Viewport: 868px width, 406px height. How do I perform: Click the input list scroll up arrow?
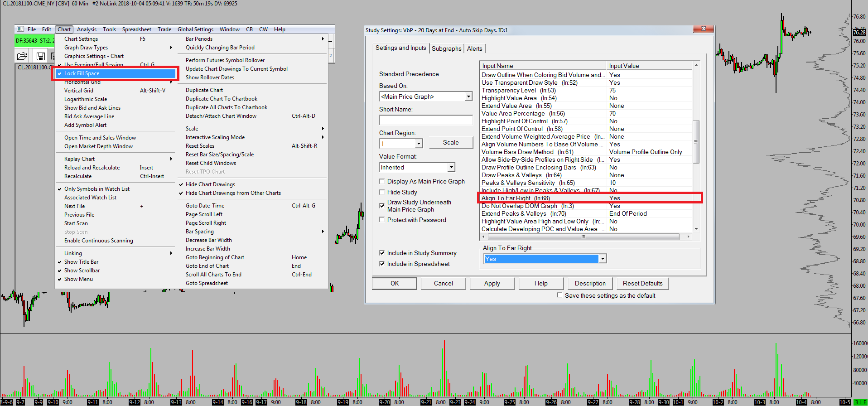[x=696, y=66]
